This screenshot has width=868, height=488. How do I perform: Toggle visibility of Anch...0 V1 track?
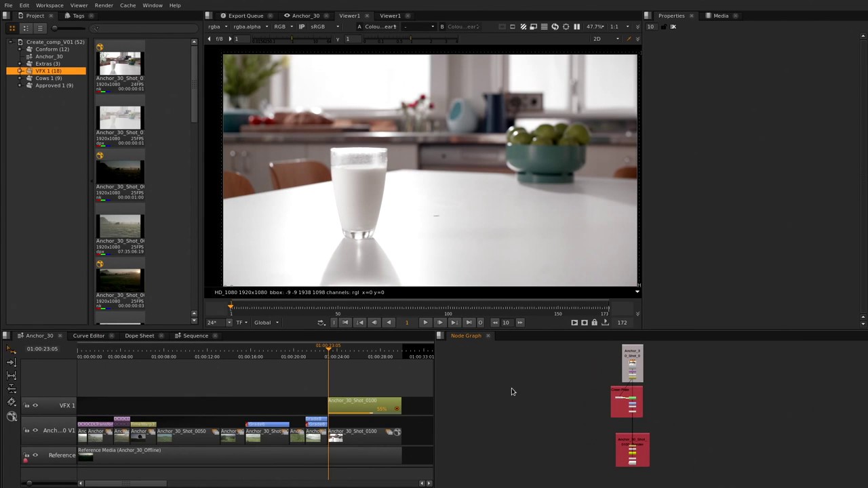35,430
